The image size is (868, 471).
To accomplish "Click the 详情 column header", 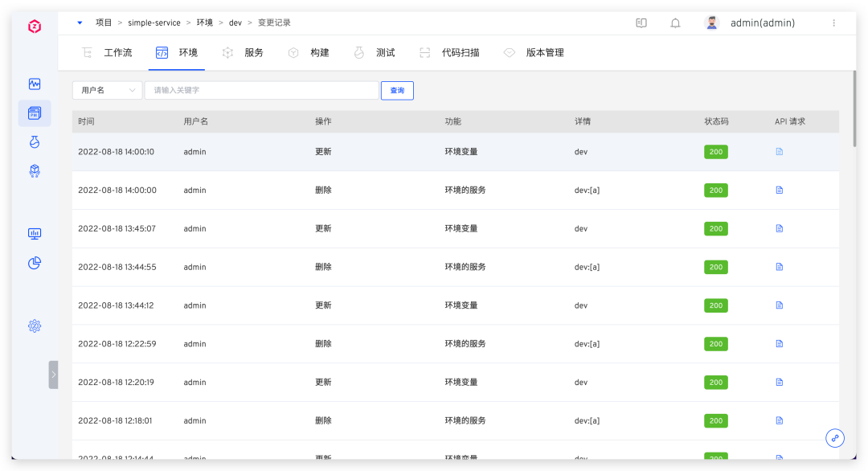I will 583,121.
